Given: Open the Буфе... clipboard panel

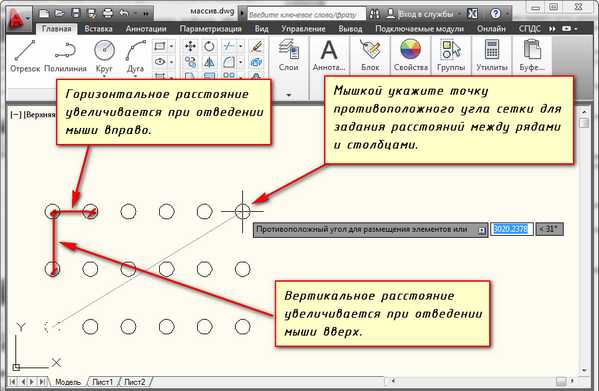Looking at the screenshot, I should pos(532,55).
